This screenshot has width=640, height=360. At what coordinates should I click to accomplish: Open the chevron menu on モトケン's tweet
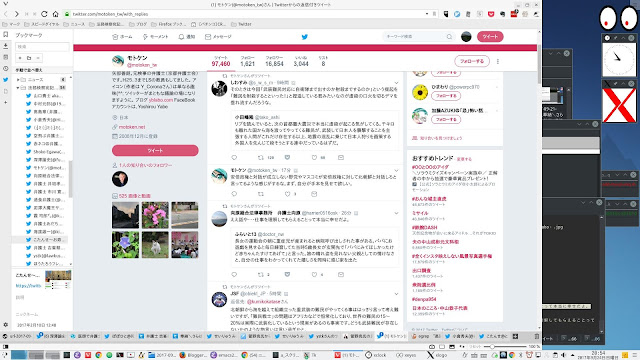coord(396,170)
